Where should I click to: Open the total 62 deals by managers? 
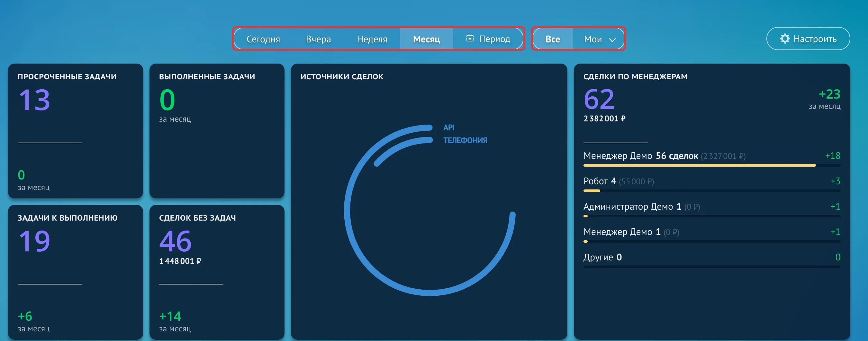pyautogui.click(x=599, y=99)
